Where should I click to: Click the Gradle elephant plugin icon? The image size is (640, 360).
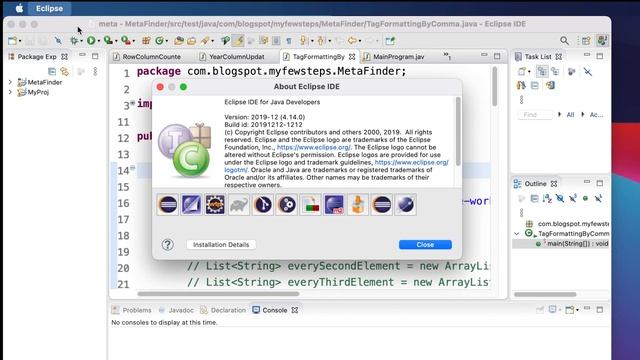pos(239,204)
